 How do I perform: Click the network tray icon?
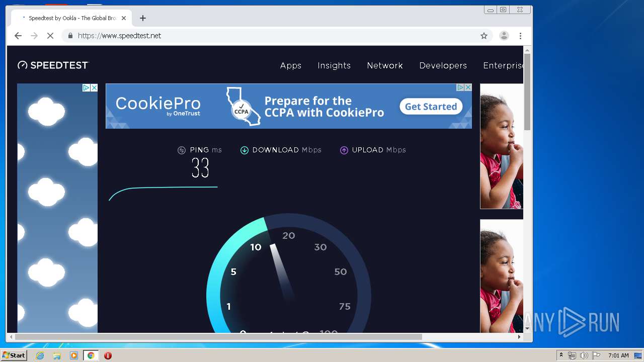tap(572, 355)
